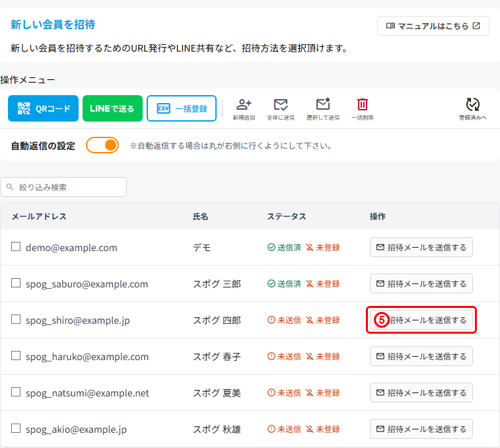Send invitation mail to スポグ 三郎
500x448 pixels.
click(x=421, y=283)
